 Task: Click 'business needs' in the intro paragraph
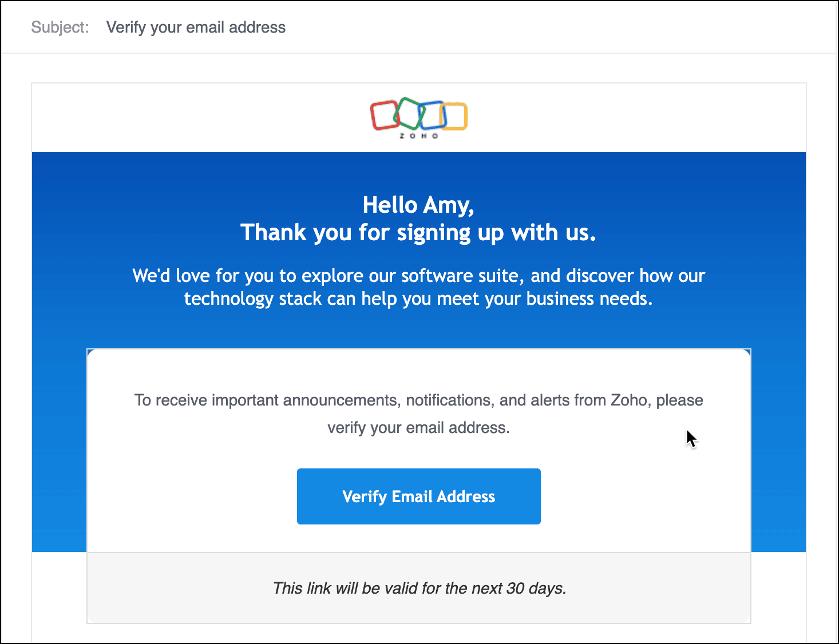589,299
